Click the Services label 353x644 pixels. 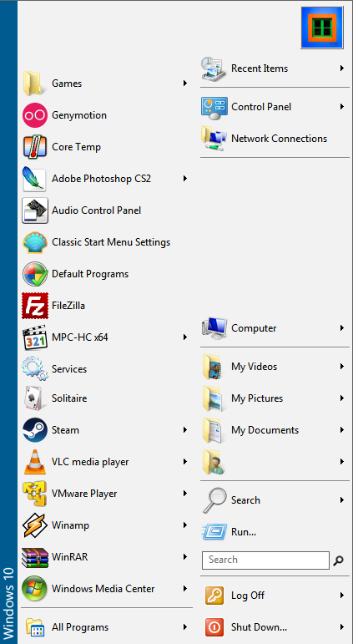[x=69, y=369]
